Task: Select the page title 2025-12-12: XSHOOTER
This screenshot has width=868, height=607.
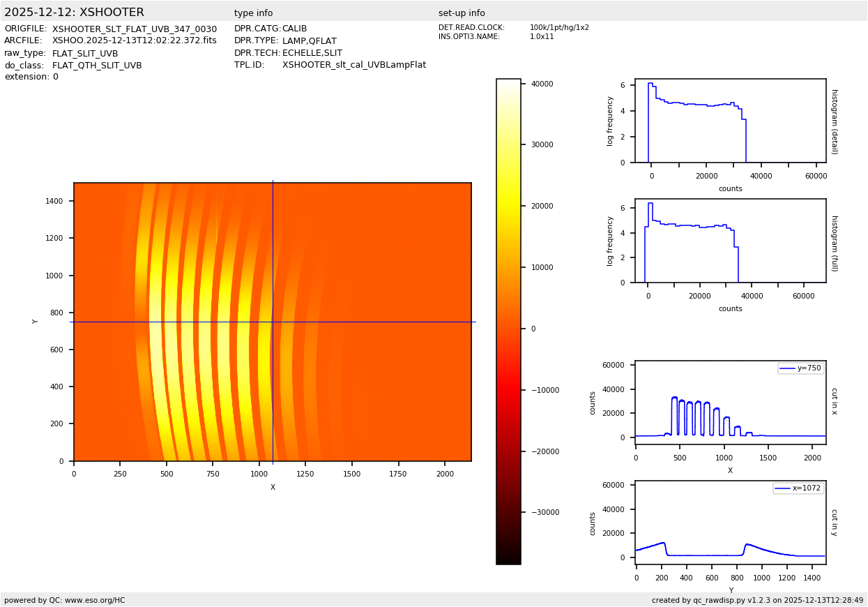Action: click(x=74, y=13)
